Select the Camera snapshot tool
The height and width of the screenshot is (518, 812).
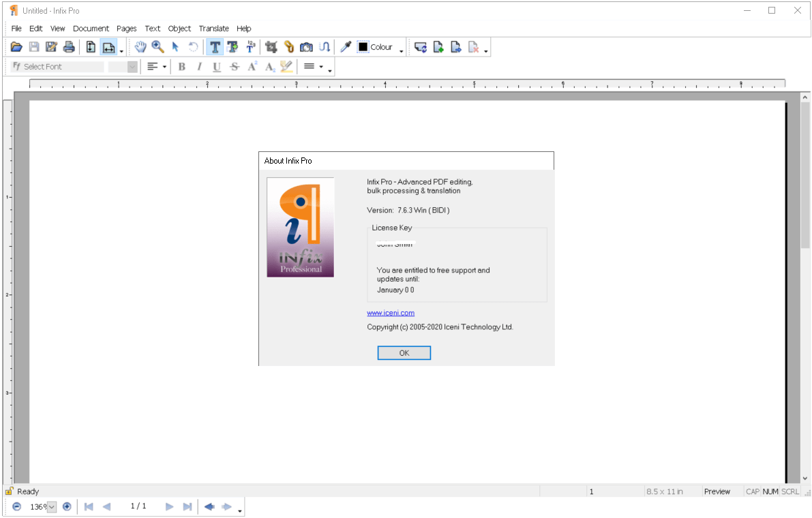click(x=307, y=47)
